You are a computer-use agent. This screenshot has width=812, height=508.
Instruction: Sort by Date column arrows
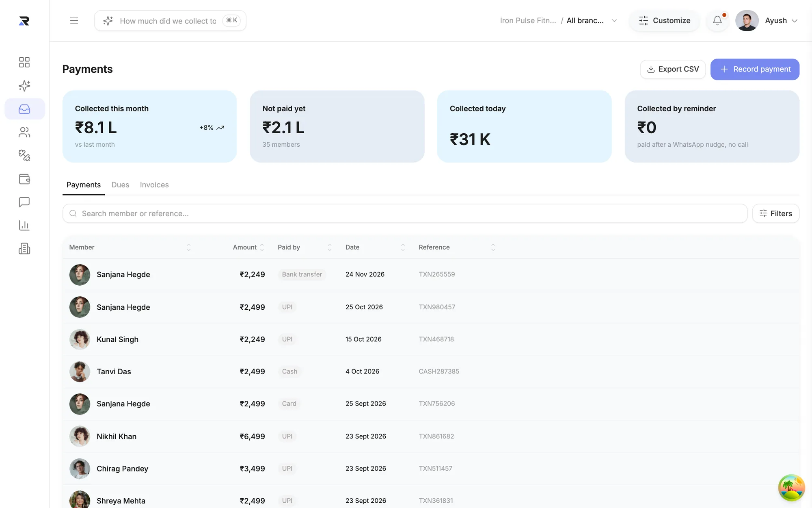click(x=403, y=247)
